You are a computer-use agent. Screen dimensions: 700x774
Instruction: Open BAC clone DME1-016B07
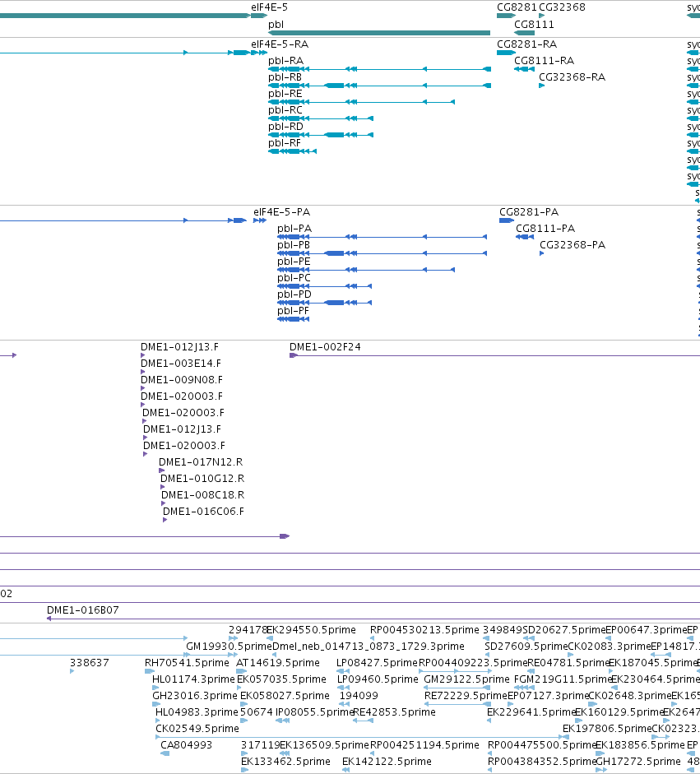click(x=83, y=610)
